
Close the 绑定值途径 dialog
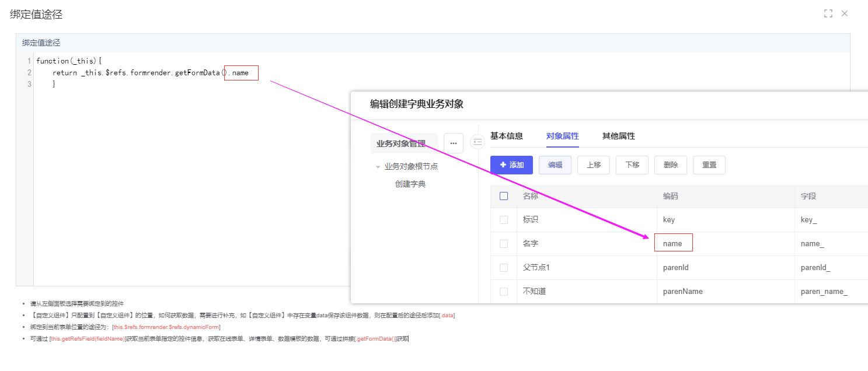[x=844, y=13]
